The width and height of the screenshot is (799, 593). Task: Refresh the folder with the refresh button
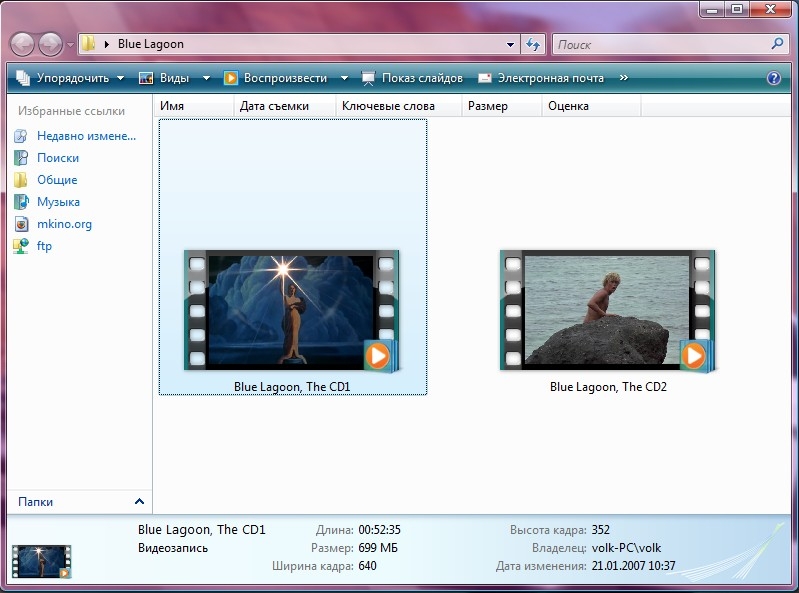(x=533, y=44)
